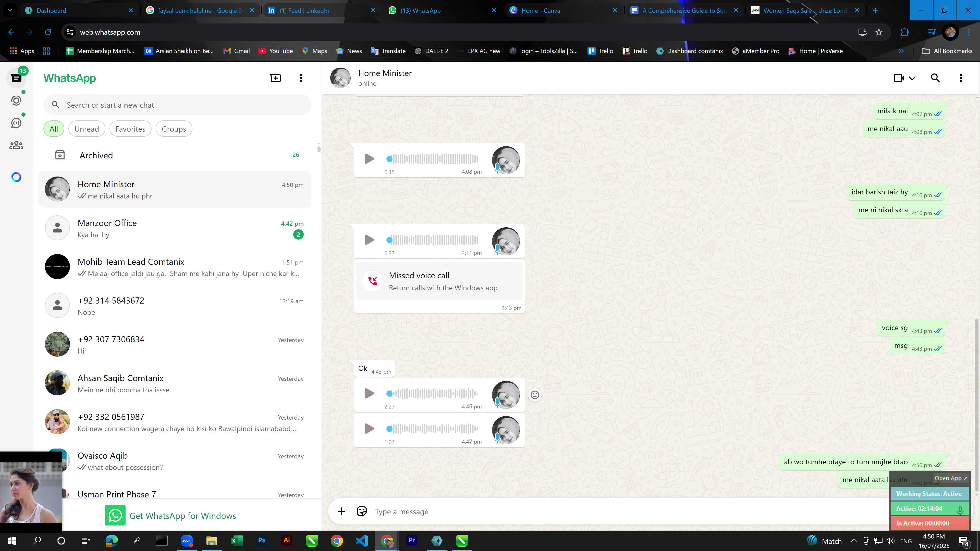Expand the call options chevron
Screen dimensions: 980x551
912,78
